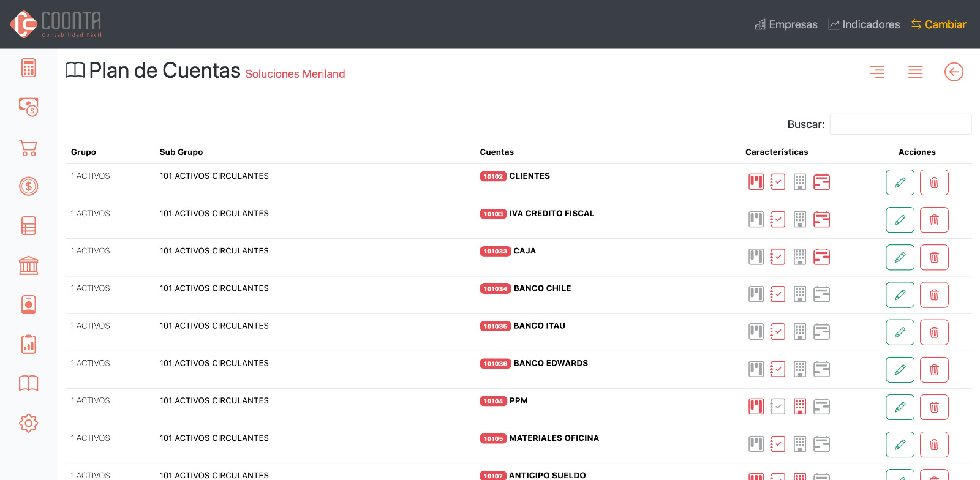Open the calculator icon in sidebar
Viewport: 980px width, 480px height.
point(28,68)
